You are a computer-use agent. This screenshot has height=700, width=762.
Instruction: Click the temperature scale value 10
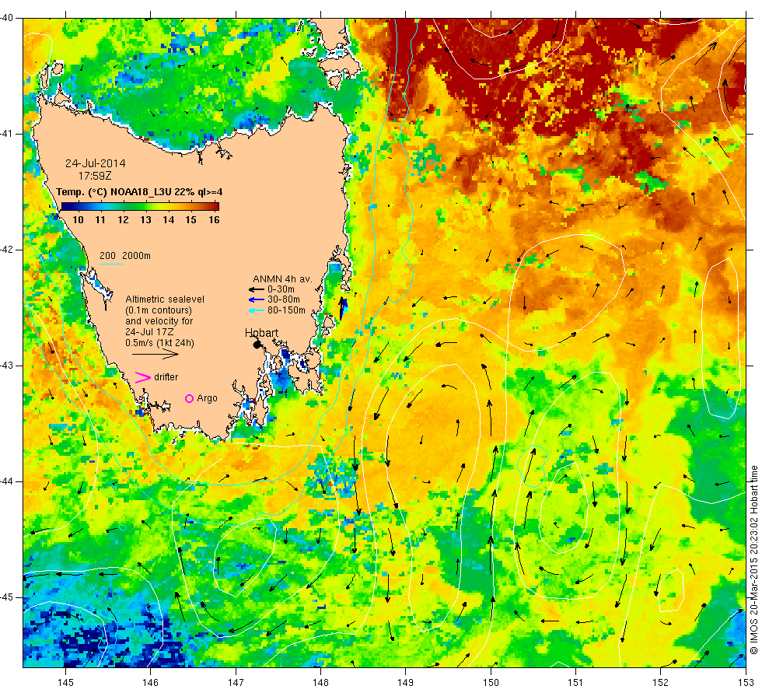click(x=79, y=219)
